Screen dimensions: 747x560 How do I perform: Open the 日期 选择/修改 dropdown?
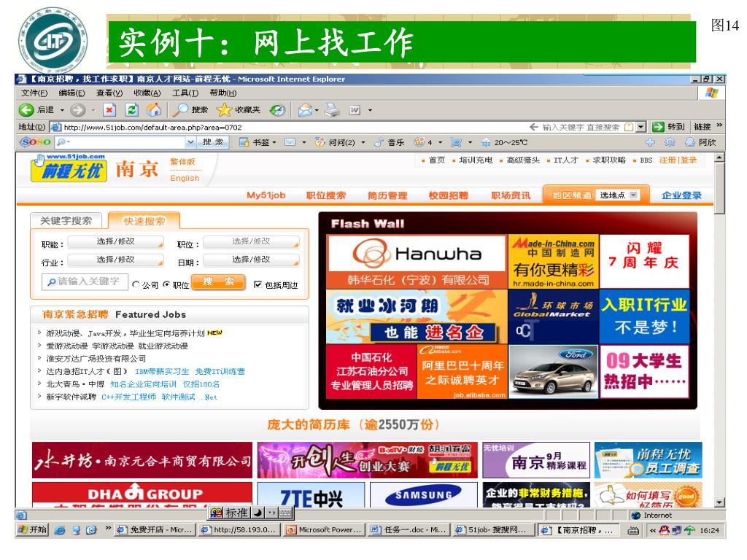point(252,260)
